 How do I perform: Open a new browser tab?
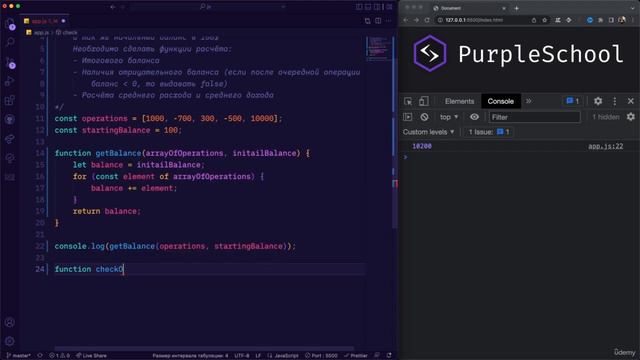(516, 8)
